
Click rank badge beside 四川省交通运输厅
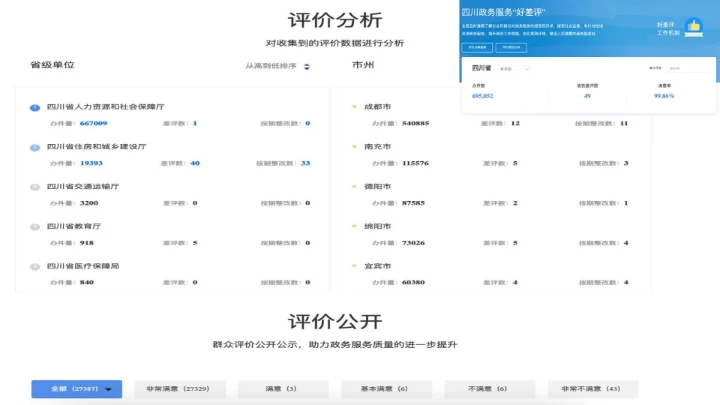[x=35, y=186]
